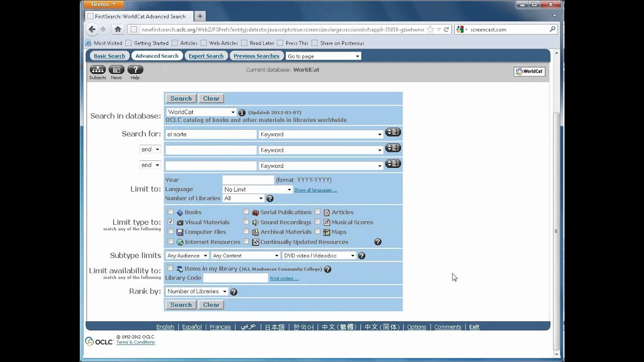Check the Internet Resources checkbox
The image size is (644, 362).
tap(171, 241)
